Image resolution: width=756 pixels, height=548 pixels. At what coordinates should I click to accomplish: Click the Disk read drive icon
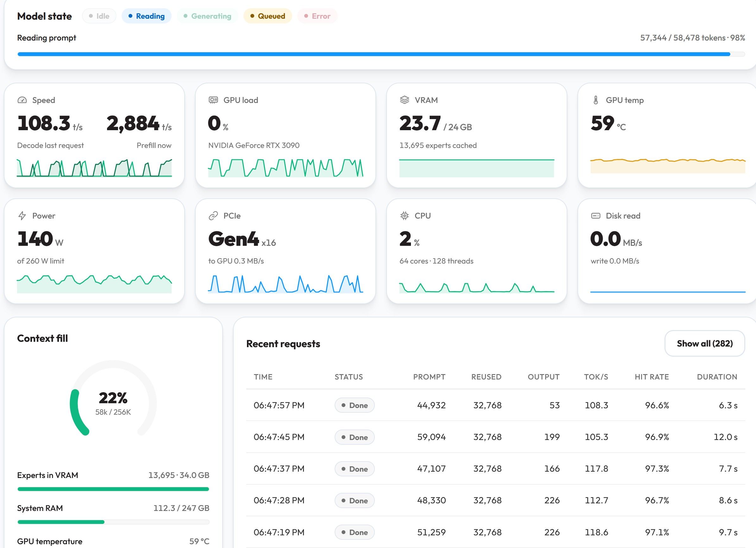pos(596,216)
